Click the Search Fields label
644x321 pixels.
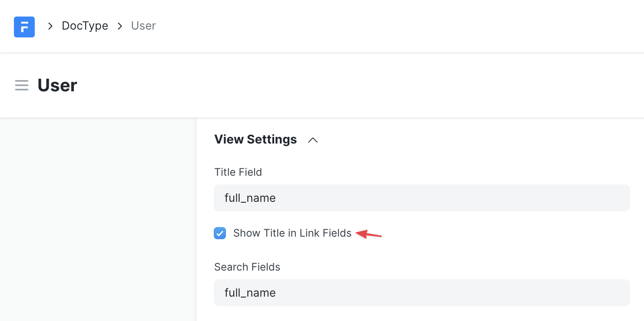coord(247,267)
